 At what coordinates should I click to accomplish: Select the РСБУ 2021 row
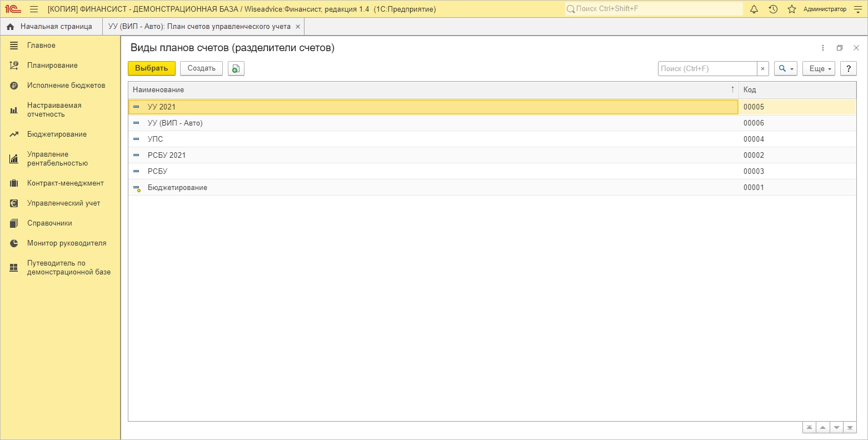[x=492, y=155]
